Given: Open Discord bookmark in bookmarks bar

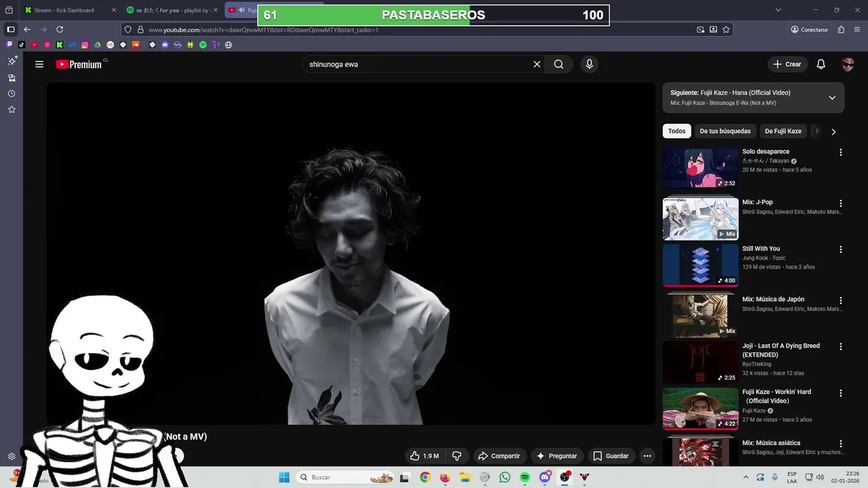Looking at the screenshot, I should (x=165, y=45).
